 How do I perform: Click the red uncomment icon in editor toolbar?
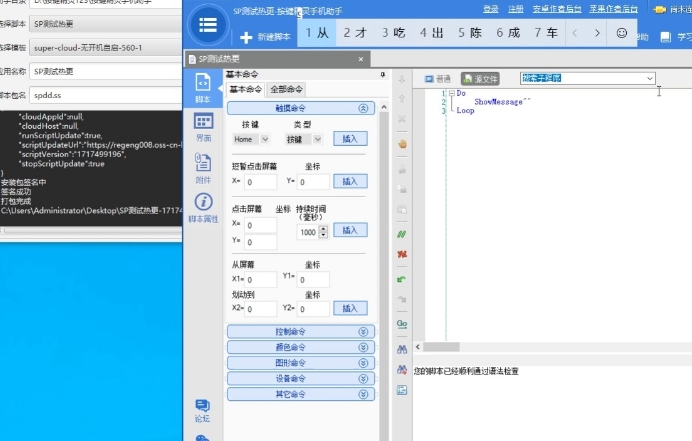[402, 254]
